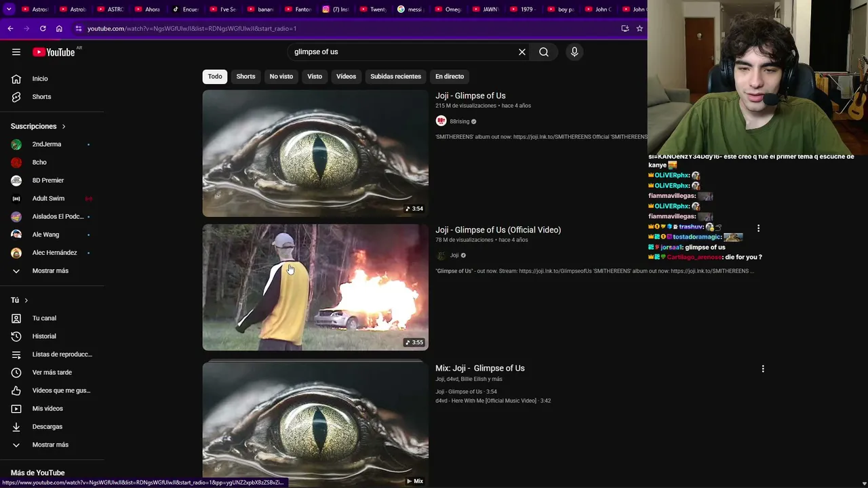Open the browser home page

pyautogui.click(x=59, y=28)
